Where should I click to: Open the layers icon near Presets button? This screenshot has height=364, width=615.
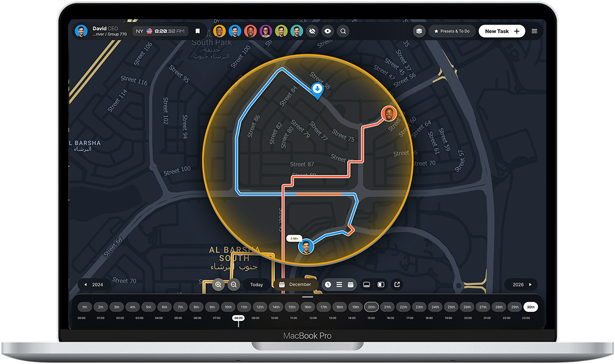pyautogui.click(x=419, y=31)
